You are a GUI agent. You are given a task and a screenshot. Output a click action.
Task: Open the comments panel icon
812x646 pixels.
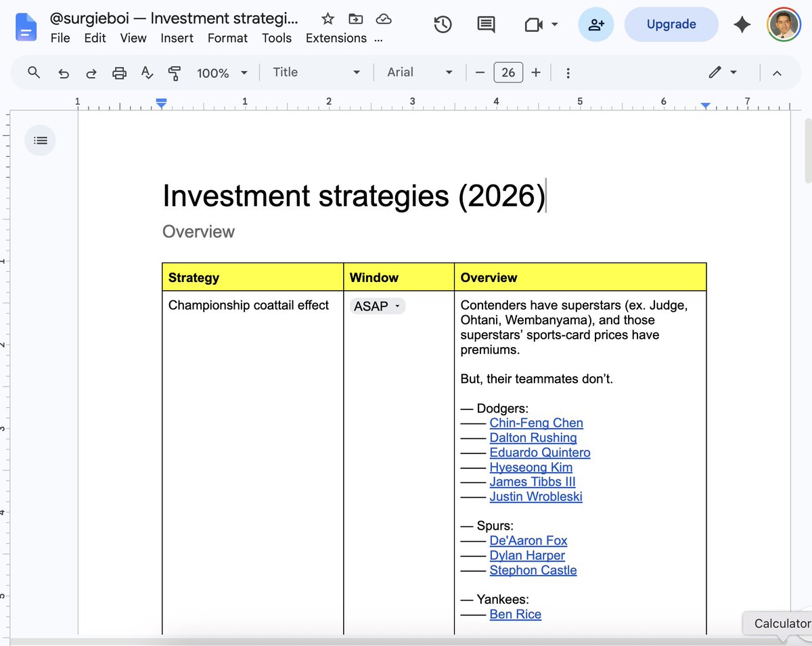point(486,25)
